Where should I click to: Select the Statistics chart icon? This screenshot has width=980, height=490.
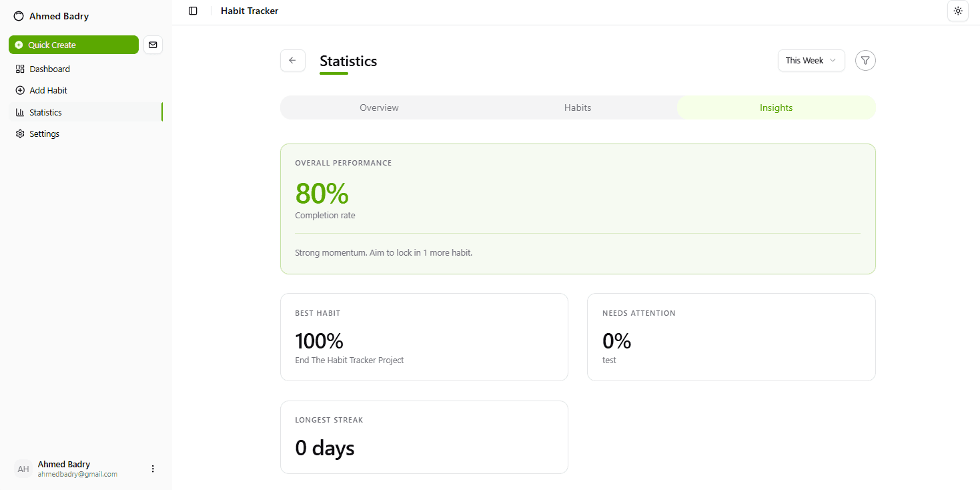click(20, 112)
